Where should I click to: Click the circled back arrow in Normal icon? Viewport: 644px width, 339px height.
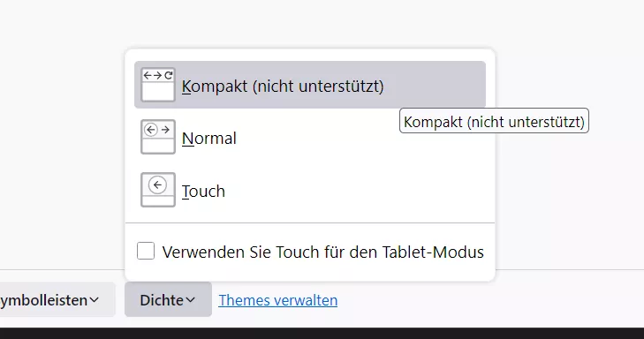click(151, 130)
